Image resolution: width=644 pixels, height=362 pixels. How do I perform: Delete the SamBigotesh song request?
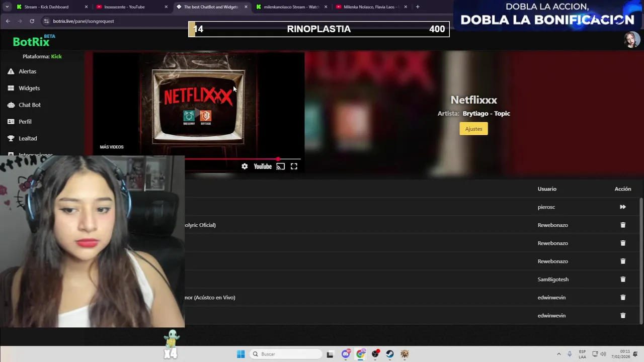(x=622, y=279)
